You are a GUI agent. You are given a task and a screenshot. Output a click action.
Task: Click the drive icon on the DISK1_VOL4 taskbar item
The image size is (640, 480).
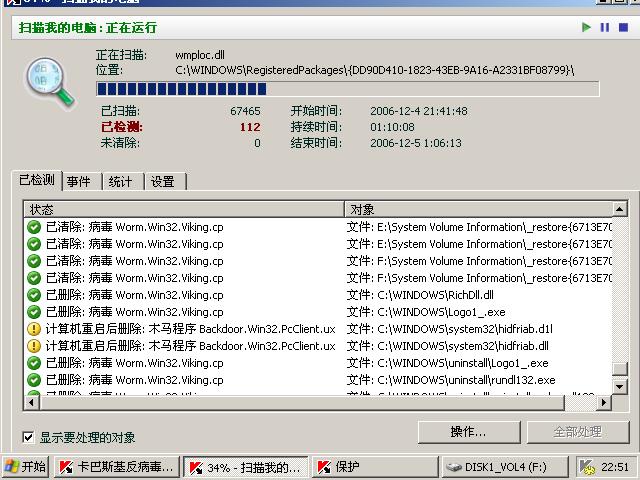click(453, 467)
